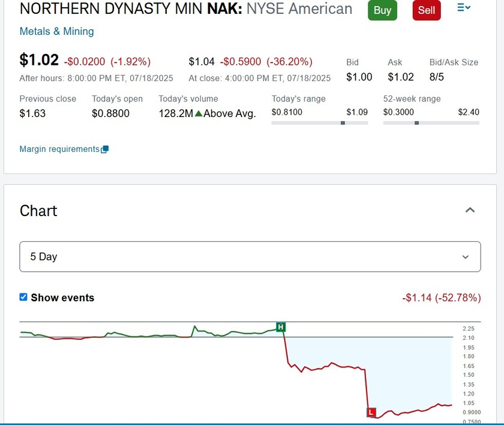Click the Chart section heading
504x425 pixels.
click(38, 211)
